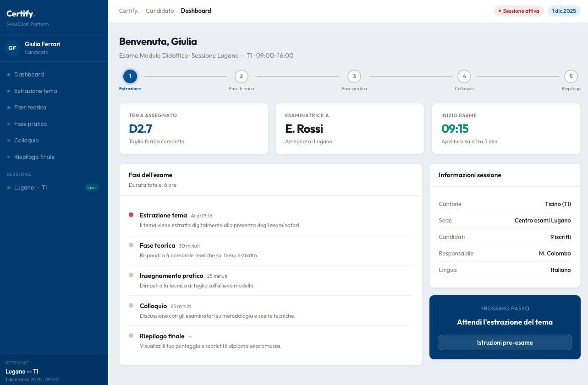The height and width of the screenshot is (385, 588).
Task: Click the GF user avatar
Action: click(12, 48)
